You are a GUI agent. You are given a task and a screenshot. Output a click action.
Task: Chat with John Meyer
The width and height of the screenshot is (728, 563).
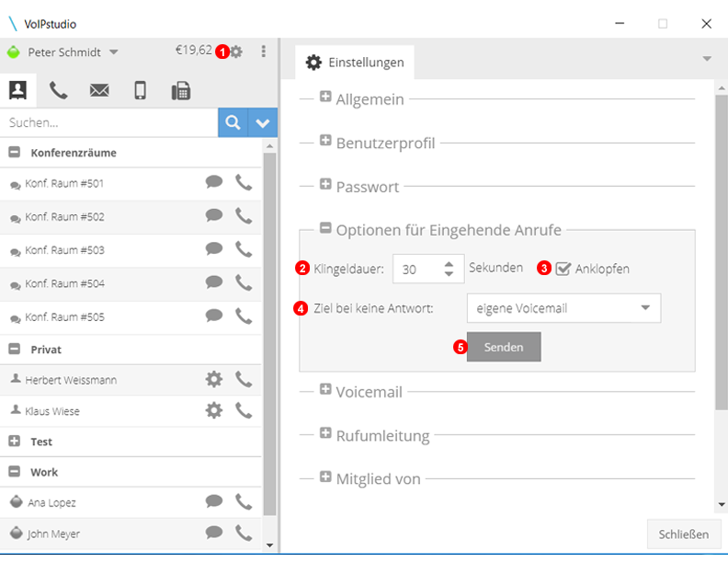click(214, 532)
